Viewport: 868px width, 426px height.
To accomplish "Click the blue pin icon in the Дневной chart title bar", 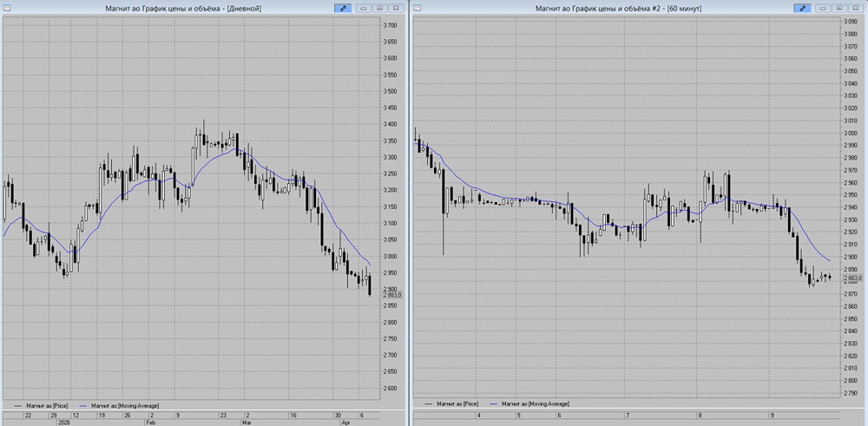I will [x=343, y=9].
